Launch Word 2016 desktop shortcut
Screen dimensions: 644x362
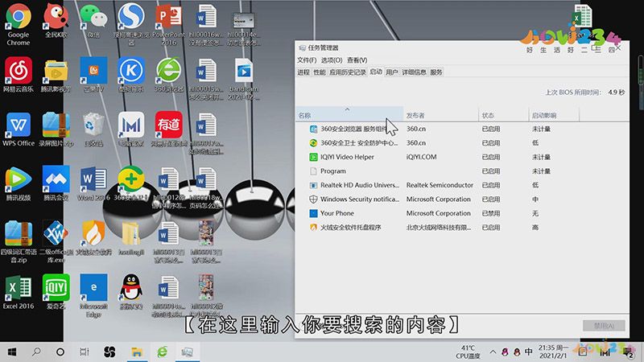point(93,183)
